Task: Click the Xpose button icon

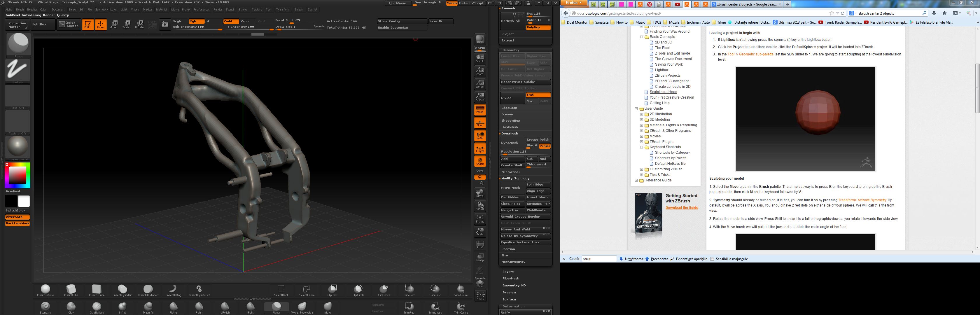Action: click(480, 295)
